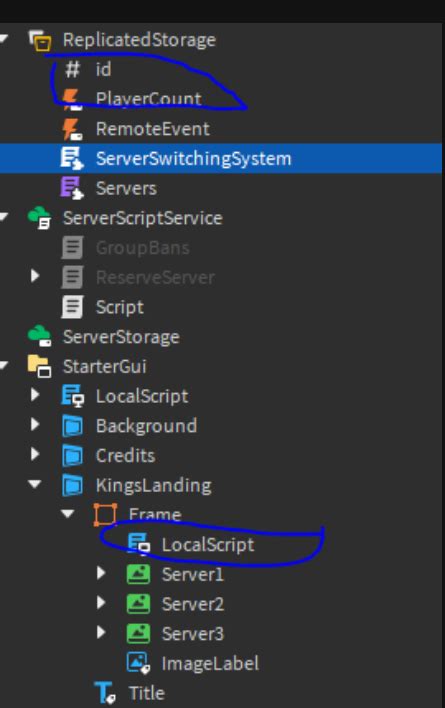Select the ServerScriptService label
This screenshot has width=445, height=708.
click(x=143, y=218)
